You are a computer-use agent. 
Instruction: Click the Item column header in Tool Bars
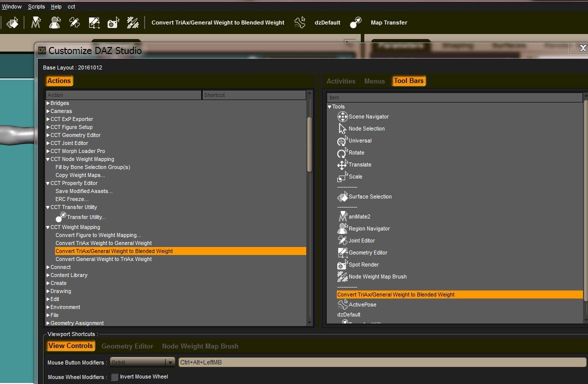[x=454, y=97]
